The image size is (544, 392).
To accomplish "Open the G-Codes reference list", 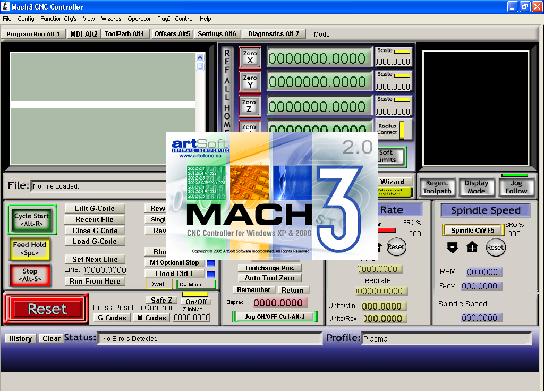I will click(112, 318).
